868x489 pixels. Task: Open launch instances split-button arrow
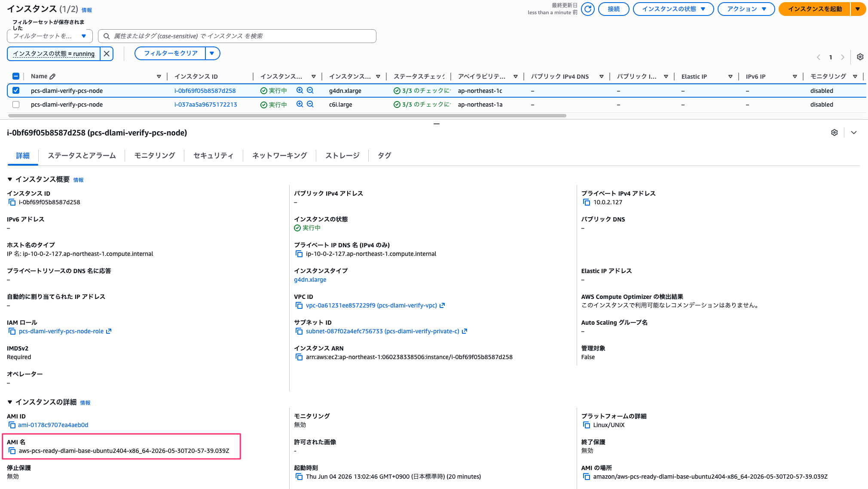(x=858, y=9)
